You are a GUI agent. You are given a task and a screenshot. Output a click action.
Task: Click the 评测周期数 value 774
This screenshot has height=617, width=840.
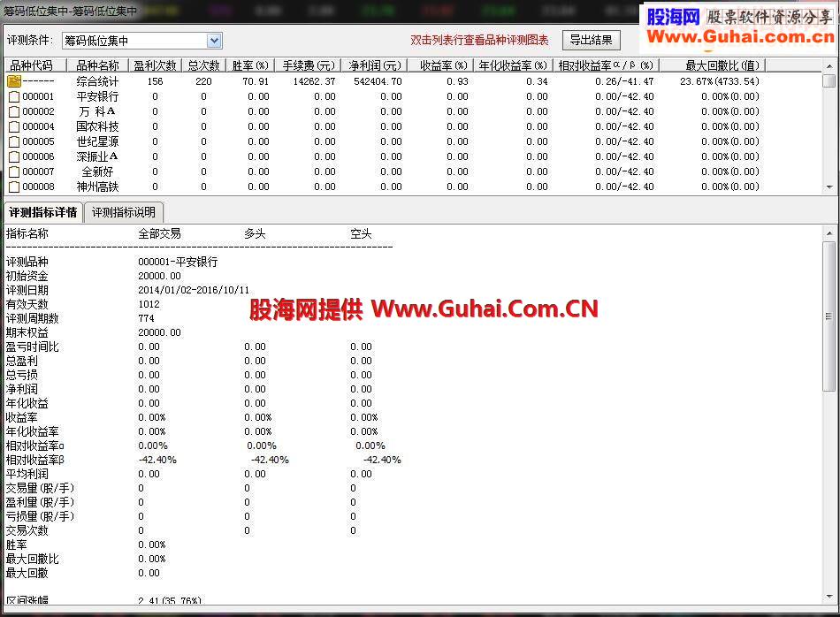click(146, 318)
